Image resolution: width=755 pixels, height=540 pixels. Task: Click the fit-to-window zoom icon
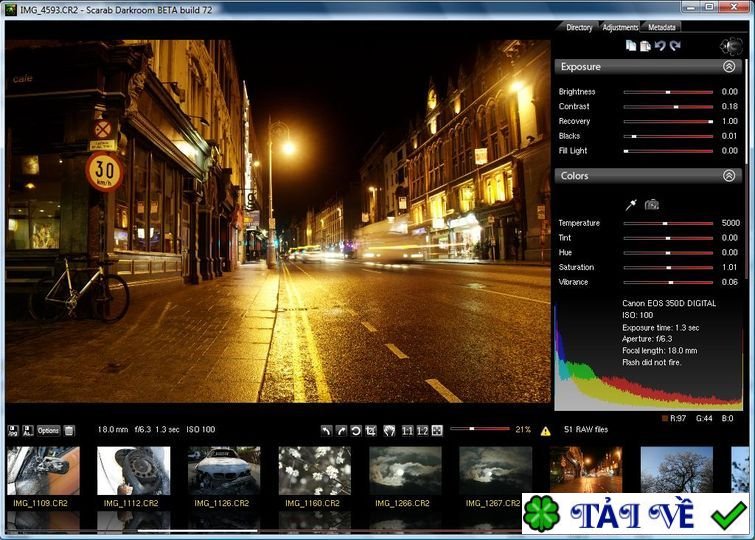(x=437, y=430)
